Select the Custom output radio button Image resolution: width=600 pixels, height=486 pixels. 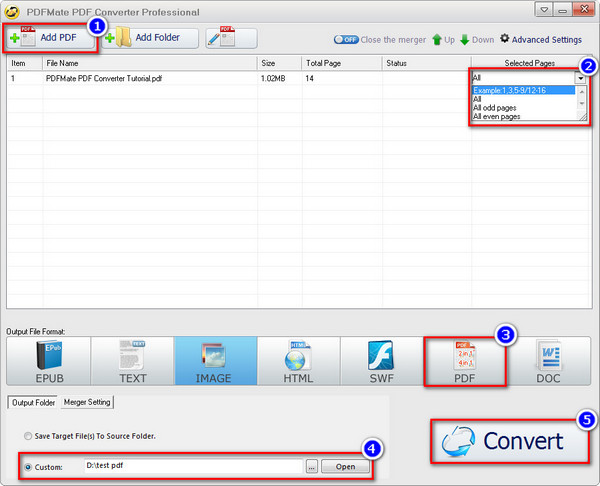tap(28, 467)
